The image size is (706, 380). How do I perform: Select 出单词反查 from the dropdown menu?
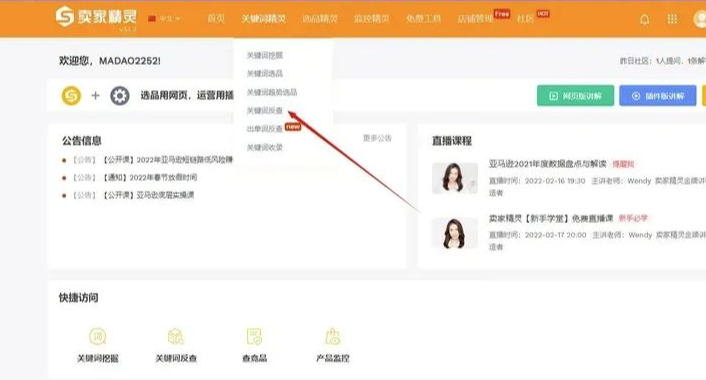(x=265, y=129)
